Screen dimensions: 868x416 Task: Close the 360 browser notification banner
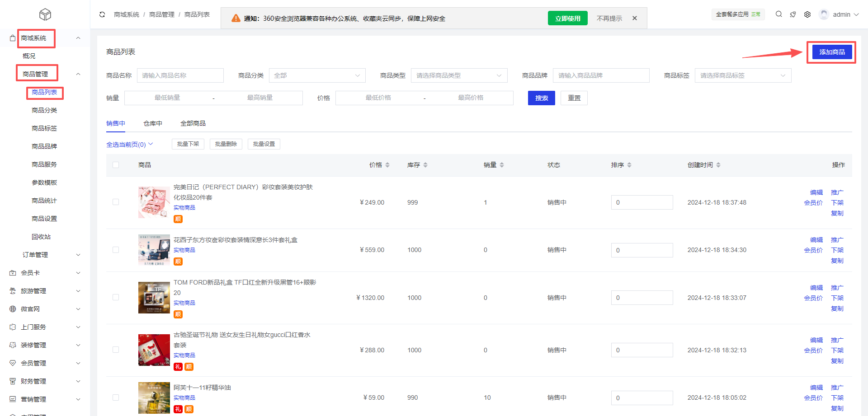click(x=635, y=19)
